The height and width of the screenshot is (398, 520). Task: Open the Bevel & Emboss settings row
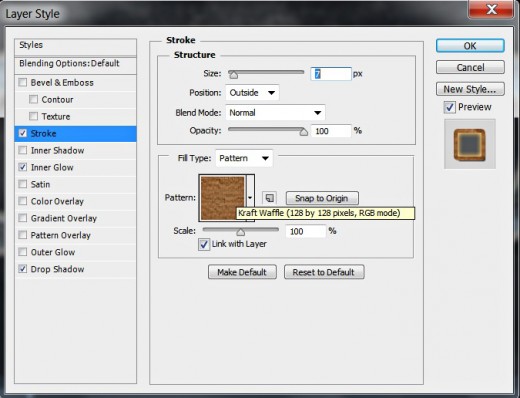coord(76,82)
